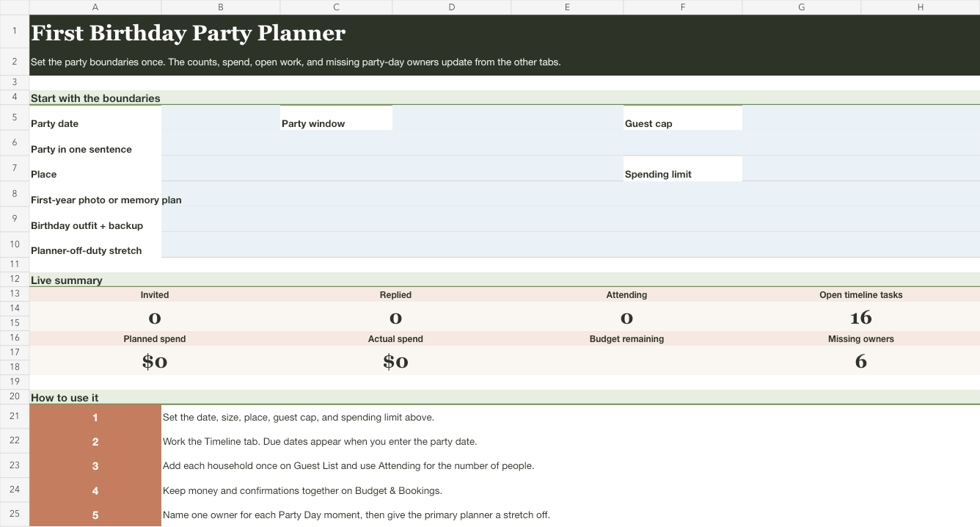Click the 'Planner-off-duty stretch' label
980x527 pixels.
[x=86, y=250]
